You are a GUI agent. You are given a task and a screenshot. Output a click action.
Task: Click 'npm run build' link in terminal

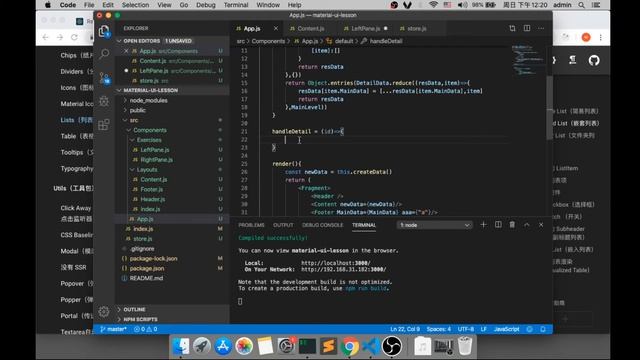tap(366, 288)
